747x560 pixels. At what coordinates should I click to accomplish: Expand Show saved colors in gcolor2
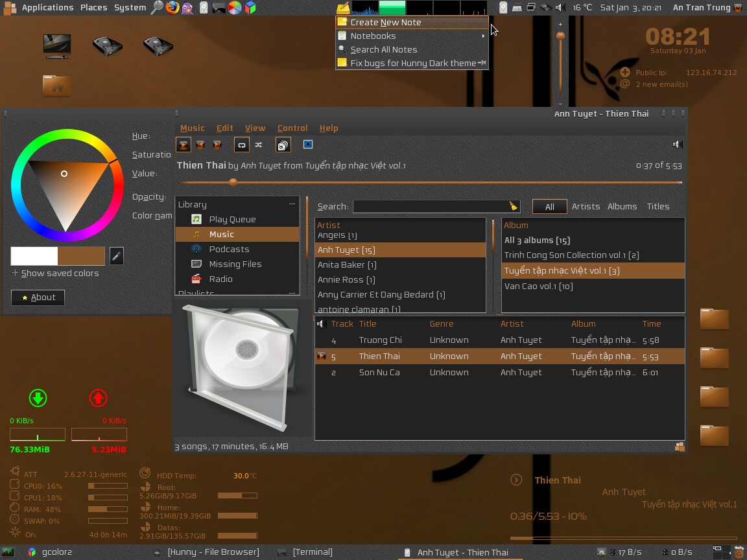click(x=55, y=274)
